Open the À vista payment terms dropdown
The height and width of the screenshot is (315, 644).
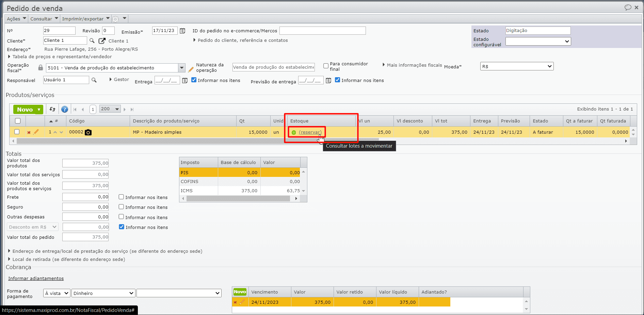[57, 293]
